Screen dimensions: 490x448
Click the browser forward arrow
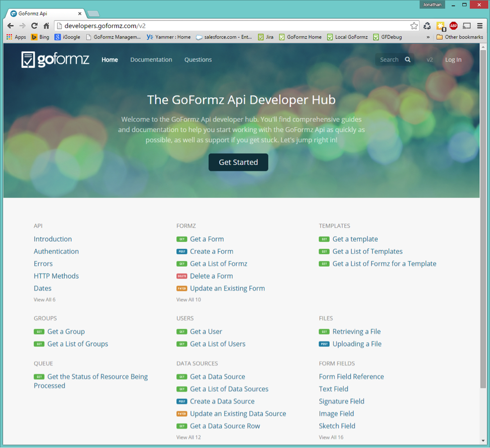tap(22, 26)
